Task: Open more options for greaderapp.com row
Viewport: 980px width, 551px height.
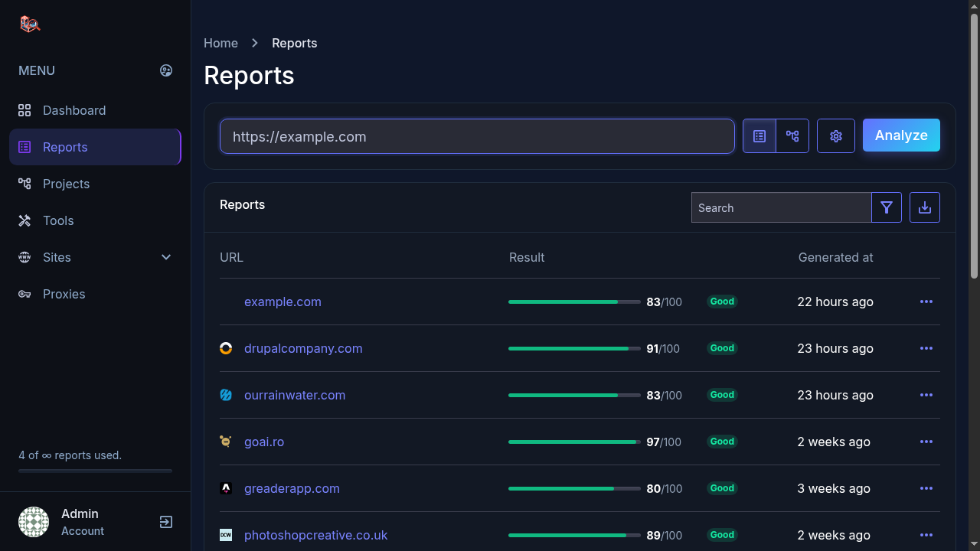Action: click(x=926, y=488)
